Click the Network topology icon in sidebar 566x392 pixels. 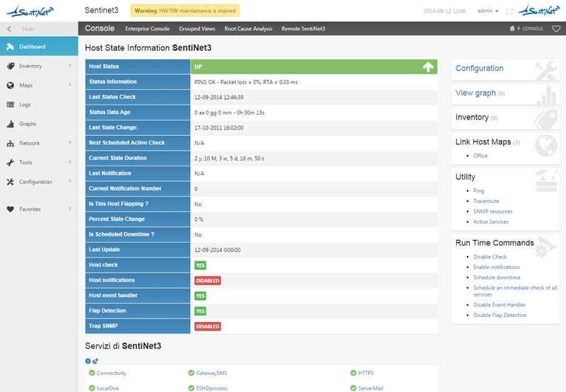point(11,144)
